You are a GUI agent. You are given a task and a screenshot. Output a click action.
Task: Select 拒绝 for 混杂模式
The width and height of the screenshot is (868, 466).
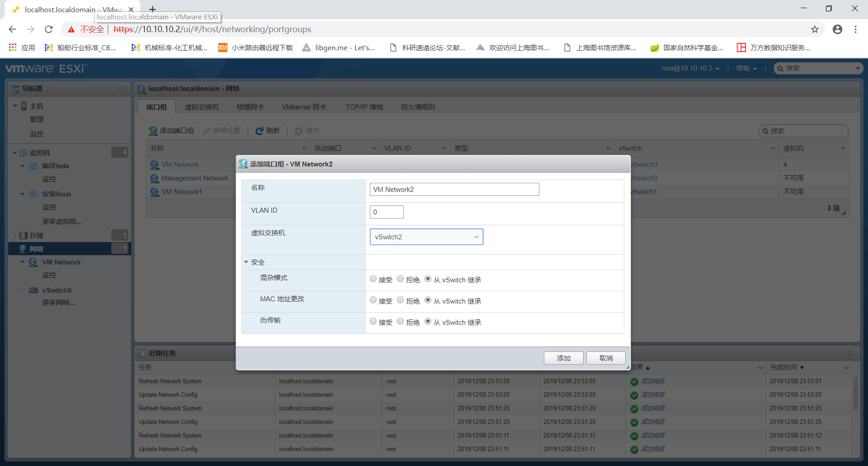(400, 279)
